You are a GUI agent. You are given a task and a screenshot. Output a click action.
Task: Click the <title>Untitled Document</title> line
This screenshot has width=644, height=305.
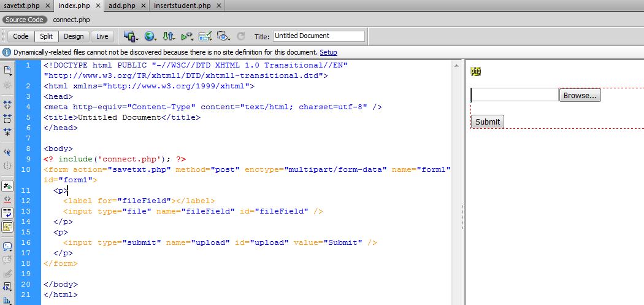pyautogui.click(x=122, y=117)
